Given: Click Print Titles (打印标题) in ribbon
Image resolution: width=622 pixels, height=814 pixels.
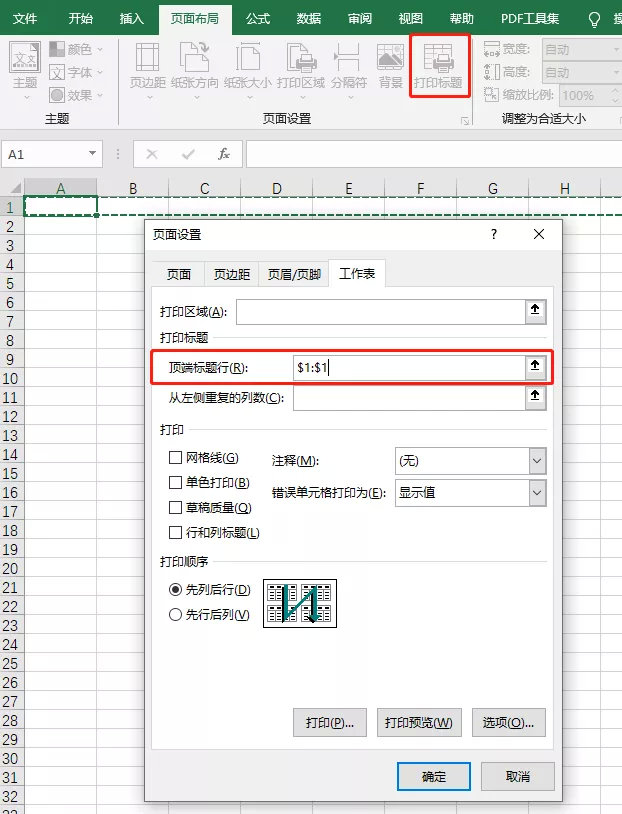Looking at the screenshot, I should (x=439, y=66).
